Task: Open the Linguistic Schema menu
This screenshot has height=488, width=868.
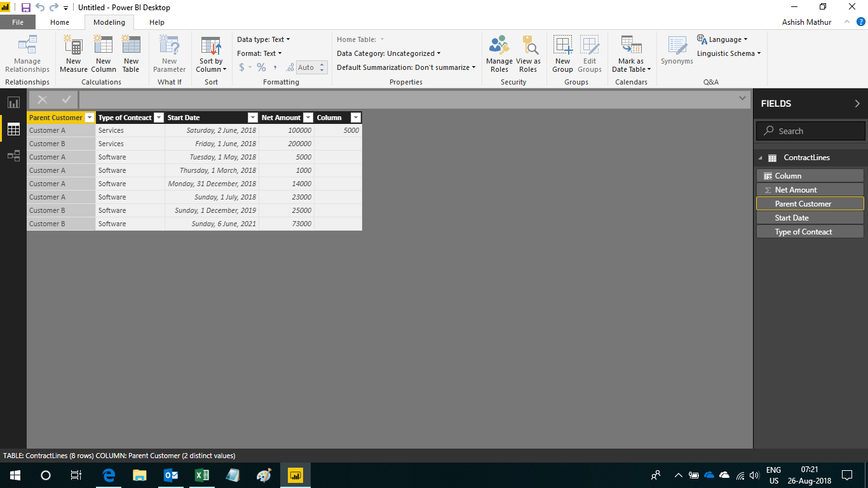Action: pyautogui.click(x=729, y=53)
